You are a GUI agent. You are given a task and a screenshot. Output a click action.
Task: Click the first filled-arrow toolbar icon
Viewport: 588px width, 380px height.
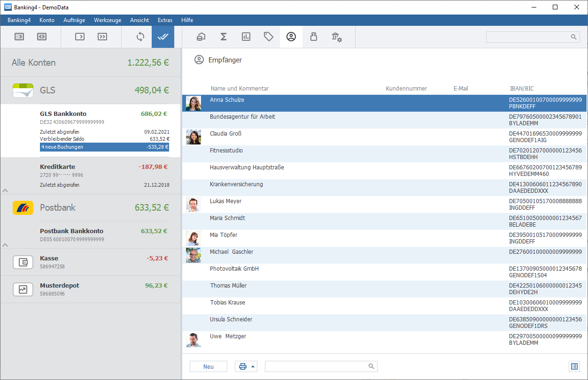click(19, 37)
